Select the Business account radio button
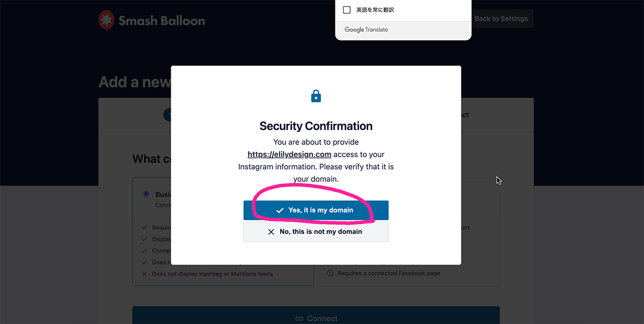 (146, 194)
